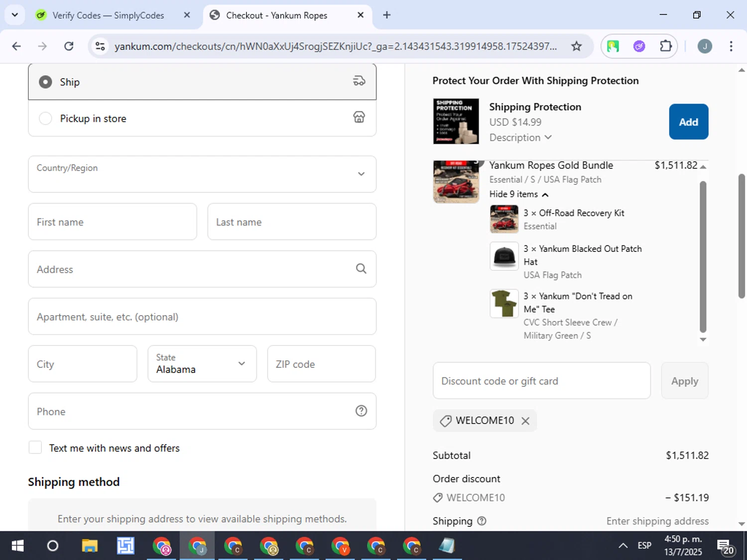
Task: Click the WELCOME10 order discount label
Action: pos(476,498)
